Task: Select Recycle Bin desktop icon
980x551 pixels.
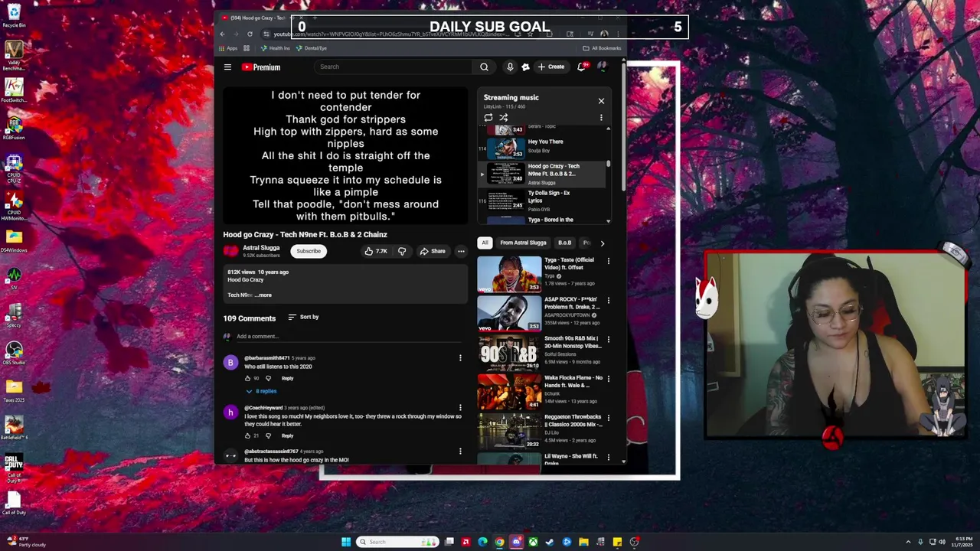Action: 14,15
